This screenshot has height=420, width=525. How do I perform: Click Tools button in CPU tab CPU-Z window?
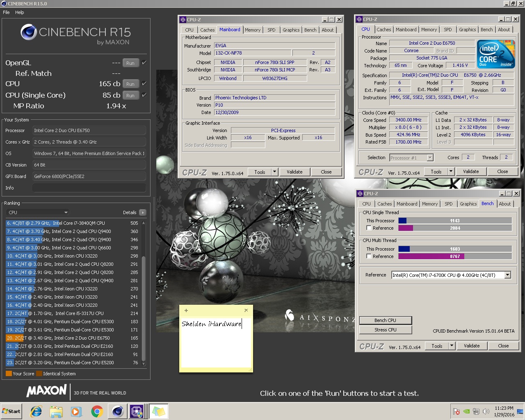[x=436, y=171]
